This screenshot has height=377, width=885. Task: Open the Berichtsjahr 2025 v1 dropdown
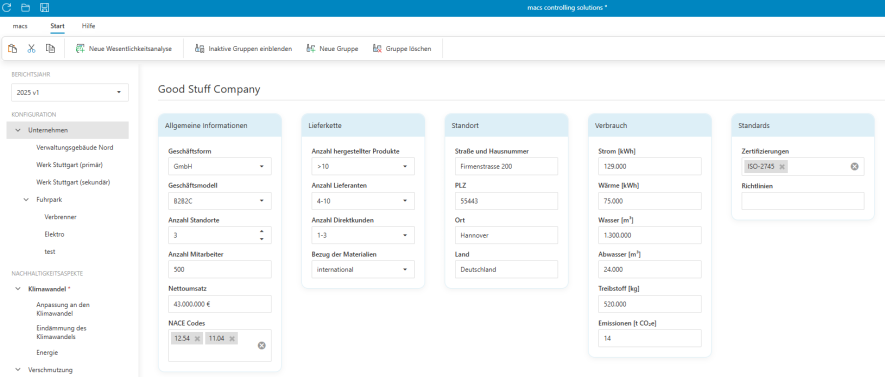[70, 93]
